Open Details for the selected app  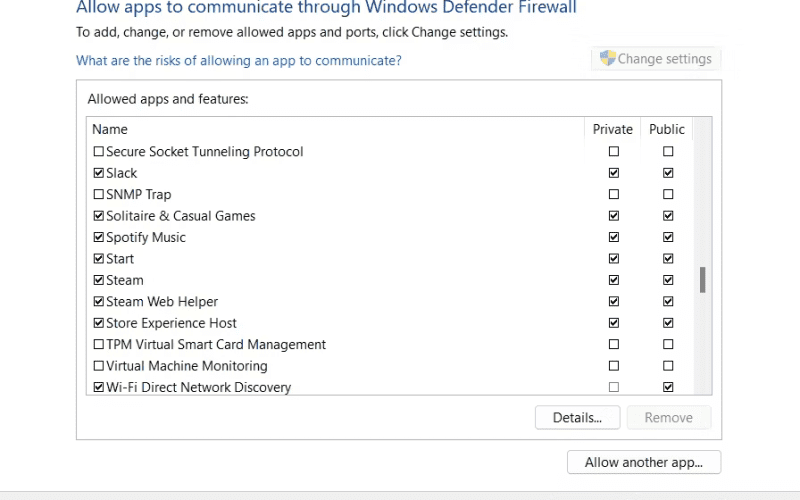(x=578, y=417)
